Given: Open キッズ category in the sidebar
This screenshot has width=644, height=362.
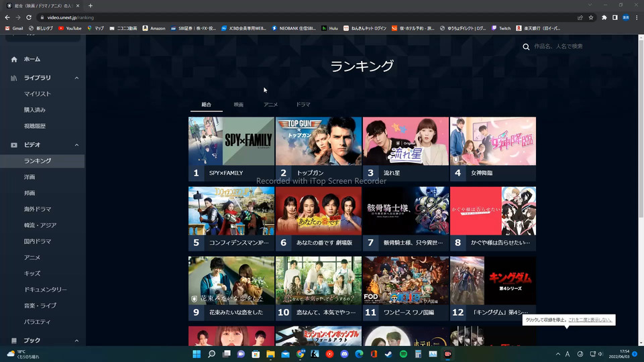Looking at the screenshot, I should point(32,274).
